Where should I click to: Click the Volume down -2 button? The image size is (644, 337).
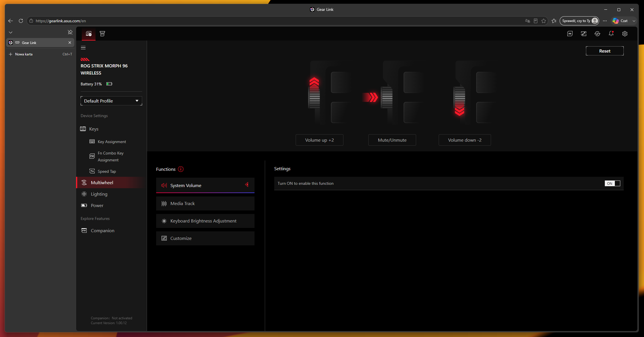tap(465, 140)
